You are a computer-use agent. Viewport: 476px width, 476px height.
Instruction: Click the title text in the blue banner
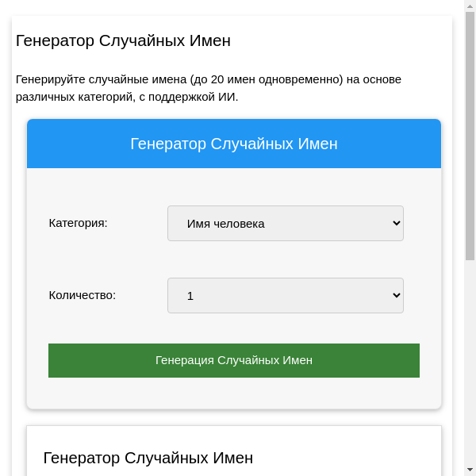234,144
